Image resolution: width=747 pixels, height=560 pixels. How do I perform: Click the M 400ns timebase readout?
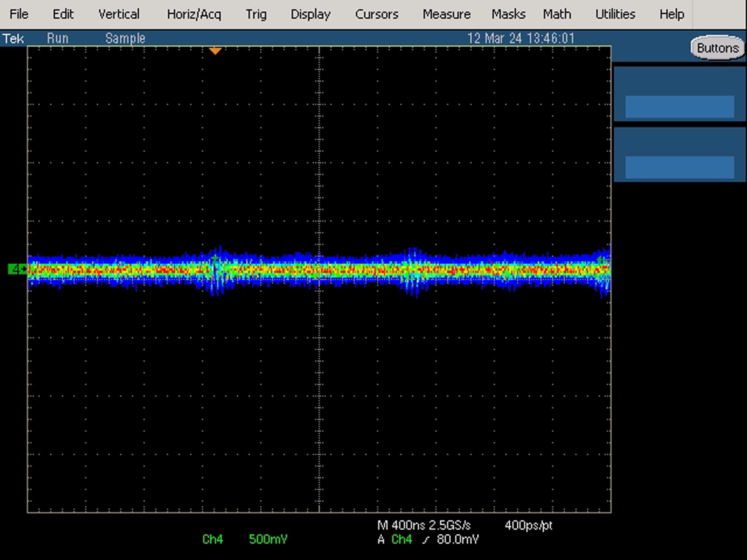[x=401, y=525]
